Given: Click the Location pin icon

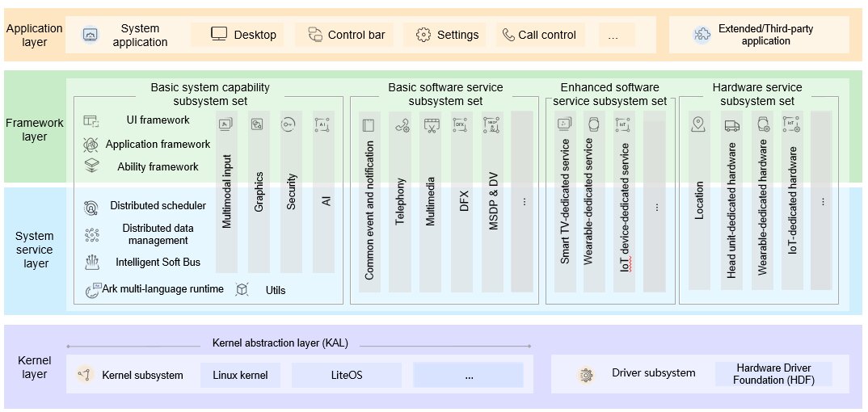Looking at the screenshot, I should pos(697,124).
